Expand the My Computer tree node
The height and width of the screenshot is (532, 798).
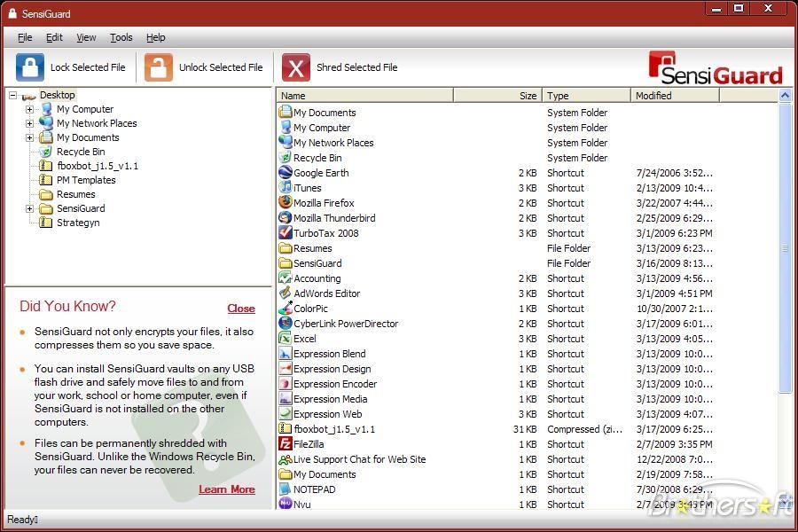point(29,109)
